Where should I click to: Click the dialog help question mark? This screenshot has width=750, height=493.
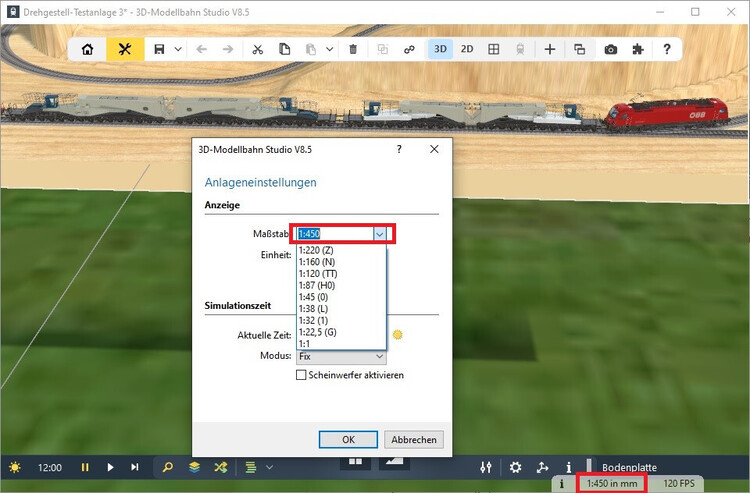coord(399,149)
